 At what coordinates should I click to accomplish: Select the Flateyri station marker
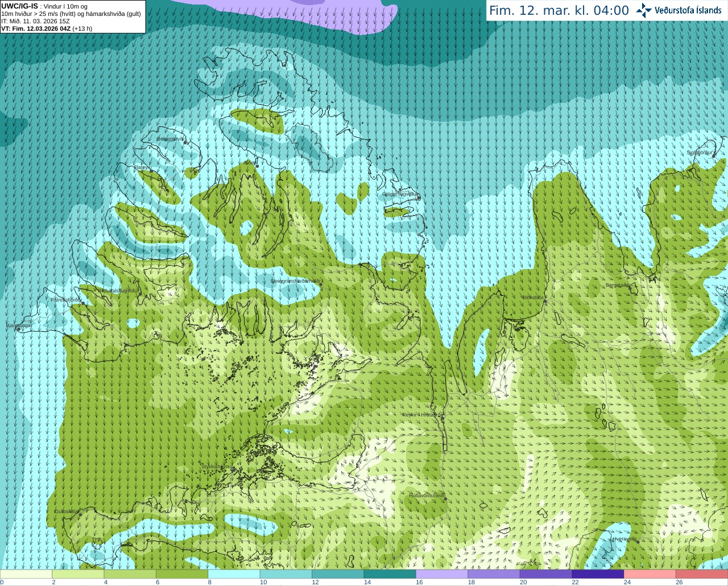click(x=151, y=171)
